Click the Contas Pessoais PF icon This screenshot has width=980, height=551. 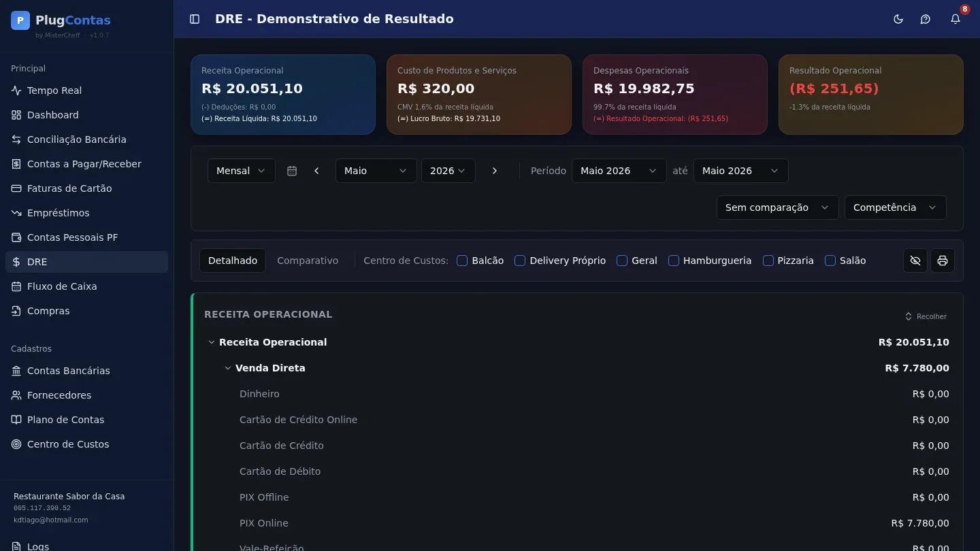(16, 237)
